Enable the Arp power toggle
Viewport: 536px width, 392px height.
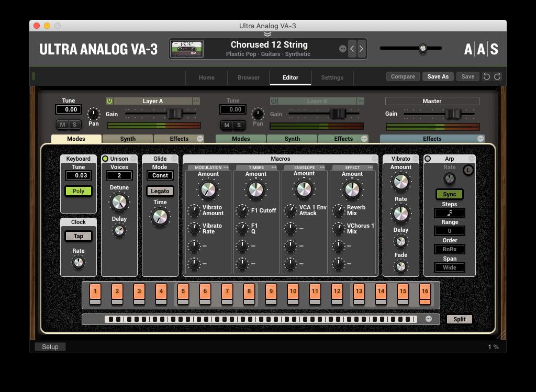(428, 159)
